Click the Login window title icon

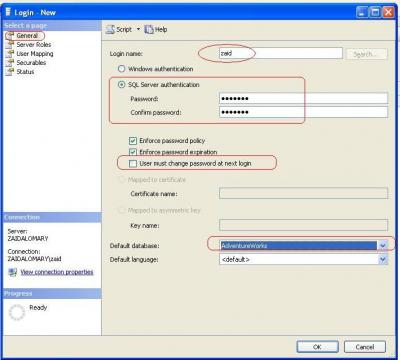[x=8, y=13]
